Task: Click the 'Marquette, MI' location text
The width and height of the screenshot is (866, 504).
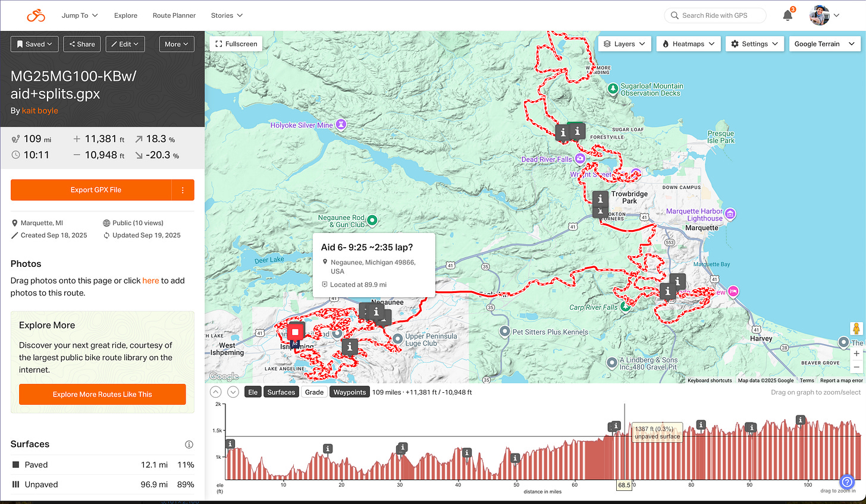Action: [42, 223]
